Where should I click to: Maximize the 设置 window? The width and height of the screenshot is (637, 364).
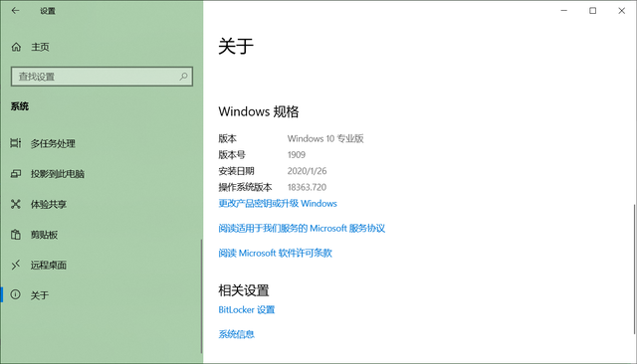[593, 11]
